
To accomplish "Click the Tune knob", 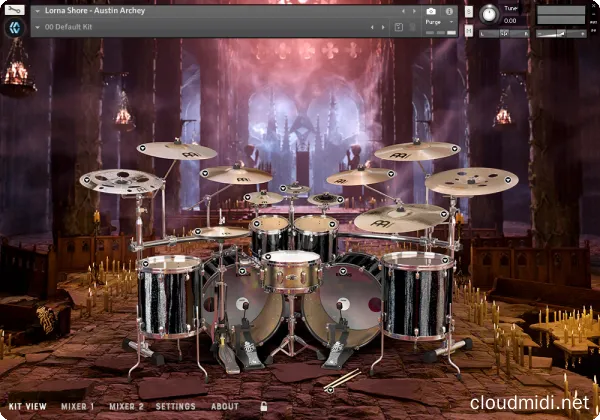I will tap(488, 14).
